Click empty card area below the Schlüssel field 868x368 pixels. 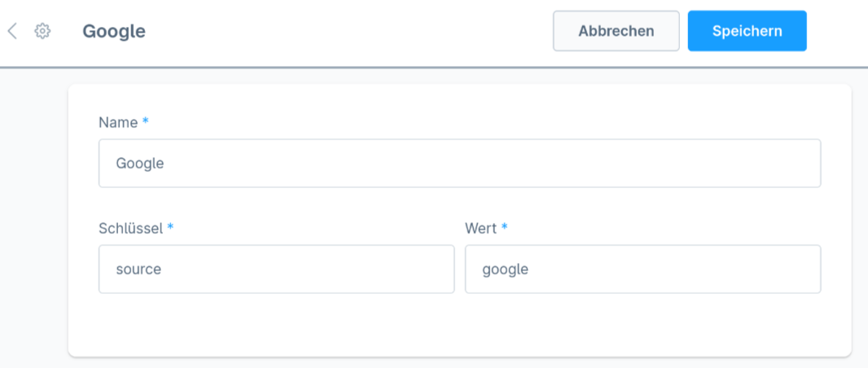[x=276, y=326]
